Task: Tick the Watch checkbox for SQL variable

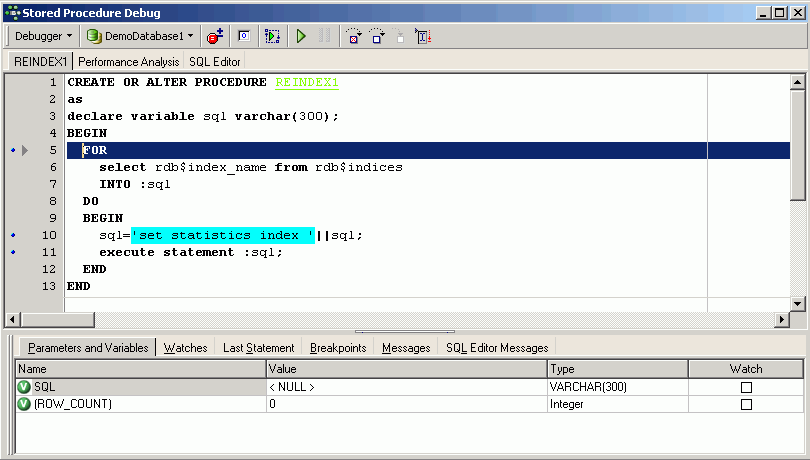Action: click(746, 387)
